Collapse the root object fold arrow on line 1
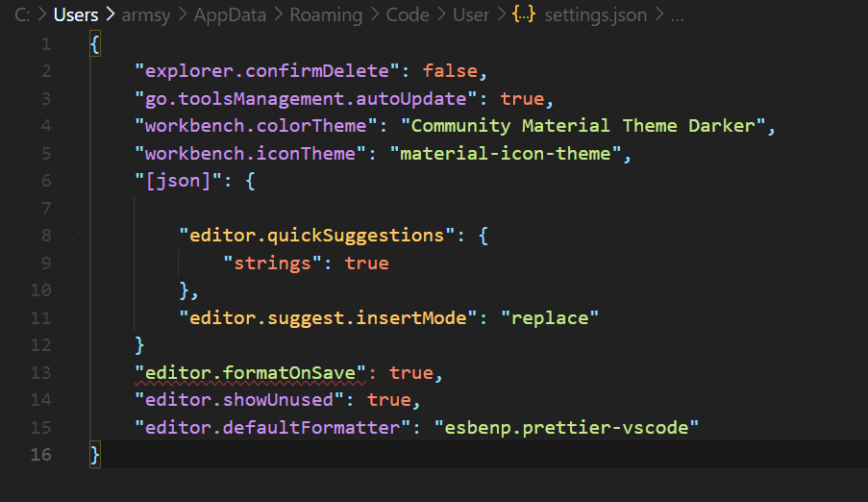The width and height of the screenshot is (868, 502). [x=73, y=44]
